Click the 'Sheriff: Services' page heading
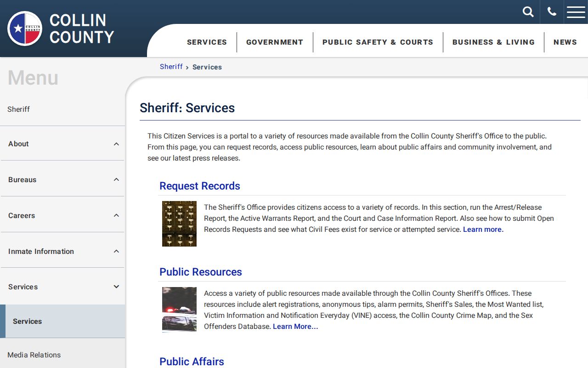The height and width of the screenshot is (368, 588). click(x=187, y=108)
